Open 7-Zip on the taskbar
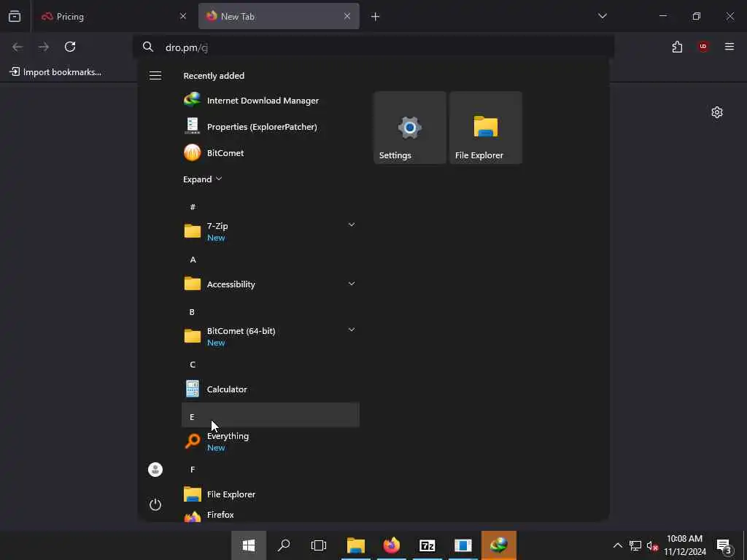This screenshot has height=560, width=747. click(x=427, y=545)
